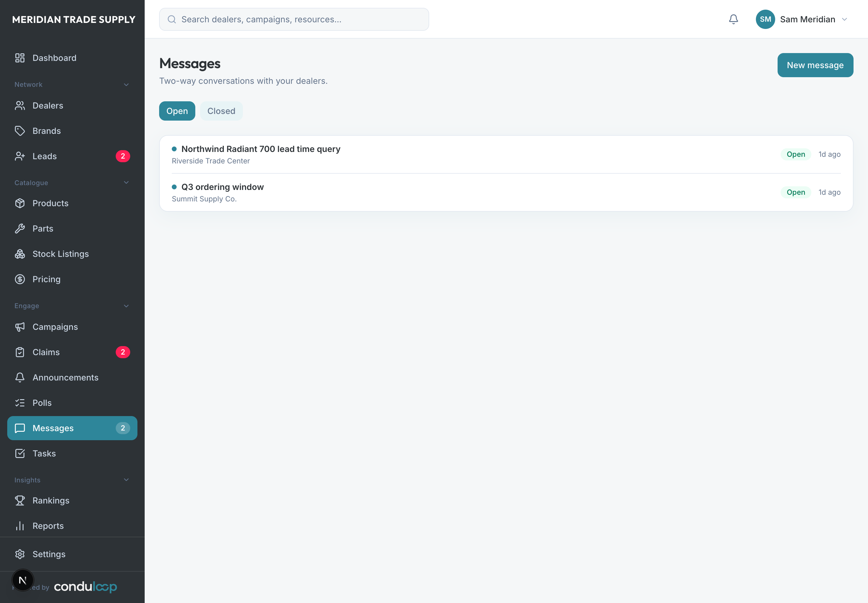868x603 pixels.
Task: Click the New message button
Action: [x=815, y=65]
